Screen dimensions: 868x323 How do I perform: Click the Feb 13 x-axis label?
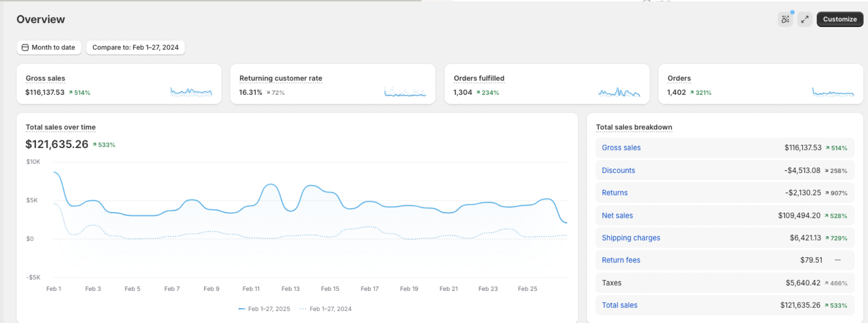(291, 289)
